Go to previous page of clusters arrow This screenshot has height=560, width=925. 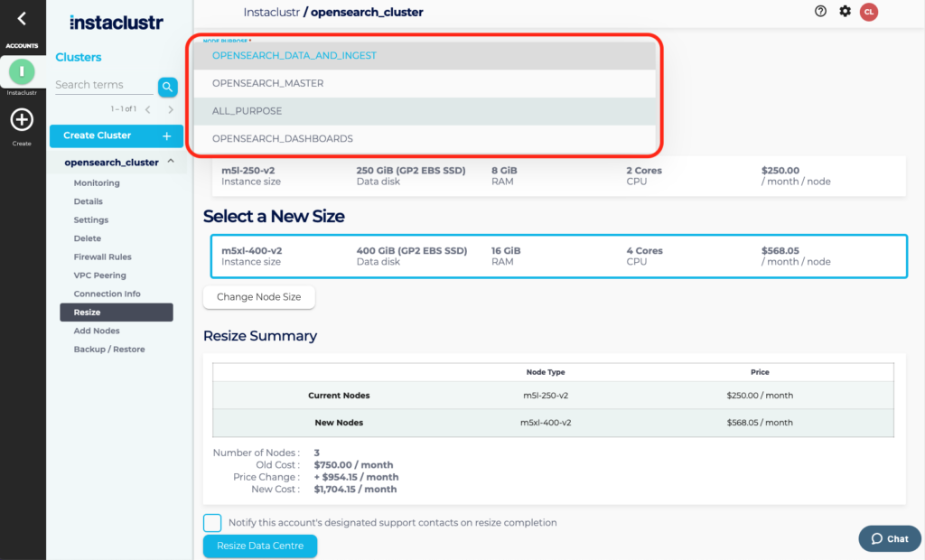(x=148, y=109)
